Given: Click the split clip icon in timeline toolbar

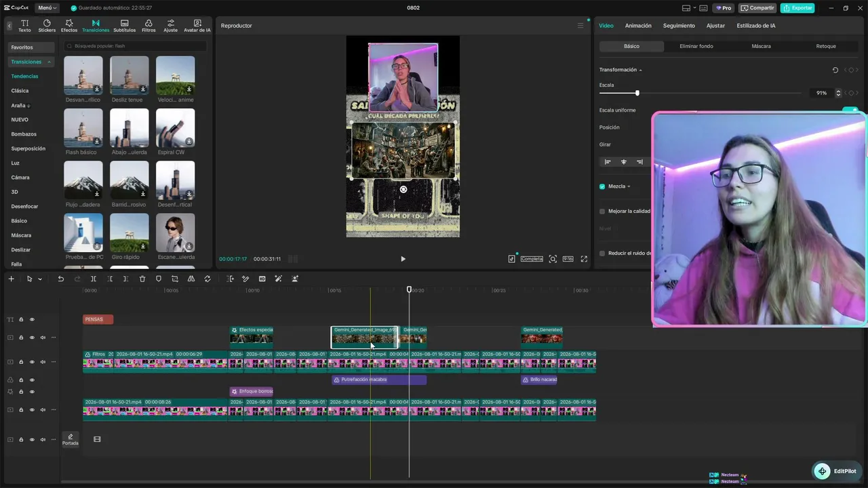Looking at the screenshot, I should coord(94,279).
